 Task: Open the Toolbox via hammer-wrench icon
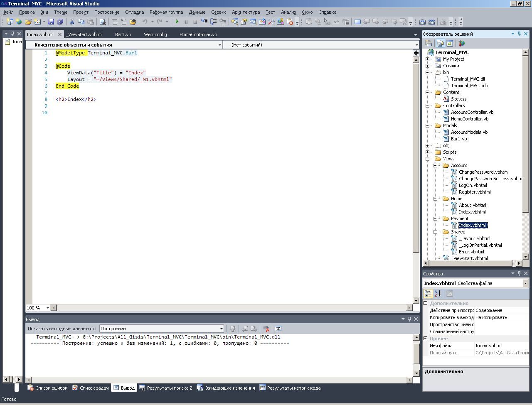point(271,22)
